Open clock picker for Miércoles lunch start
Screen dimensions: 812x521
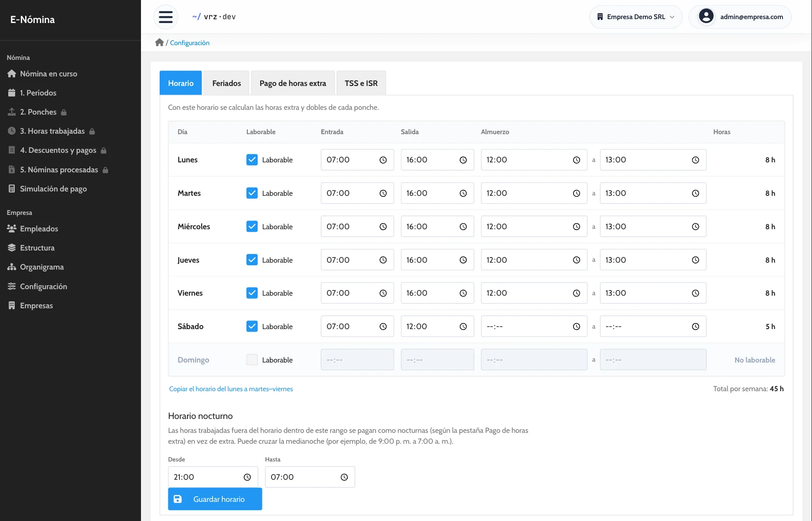click(x=576, y=227)
